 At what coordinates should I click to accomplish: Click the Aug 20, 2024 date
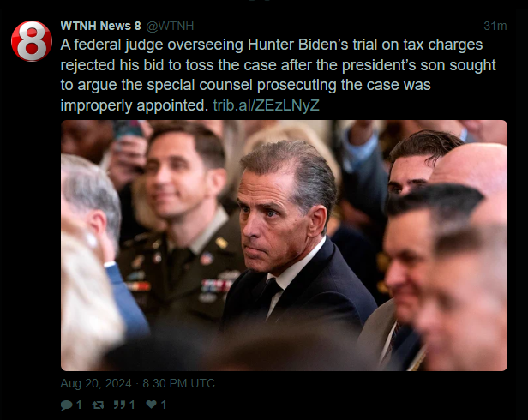coord(96,383)
